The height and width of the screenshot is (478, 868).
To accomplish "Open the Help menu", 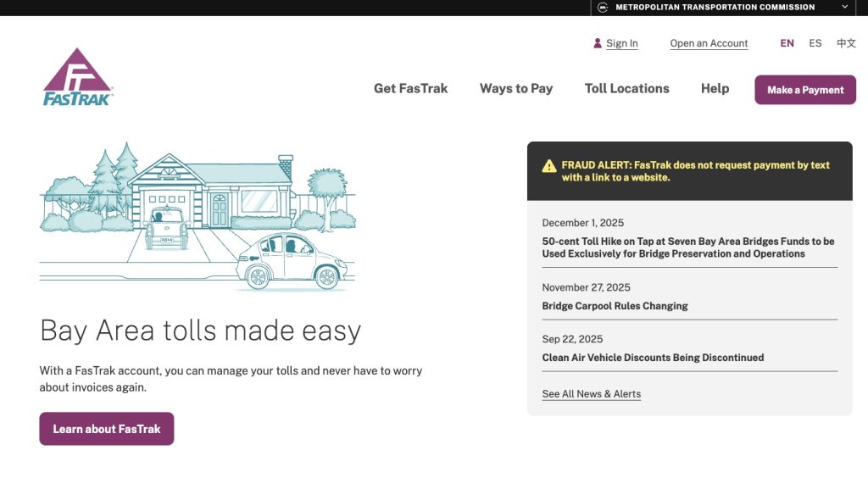I will coord(715,88).
